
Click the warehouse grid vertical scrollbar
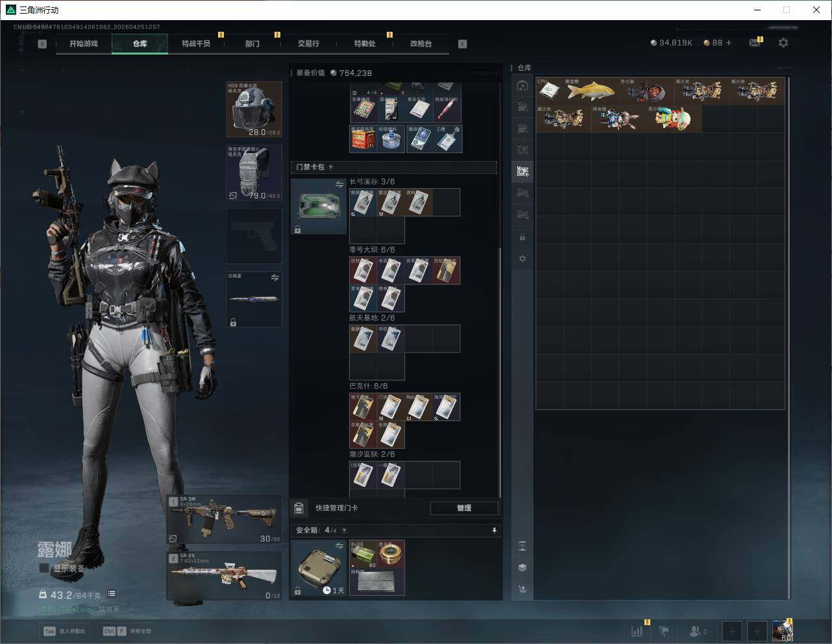tap(789, 338)
